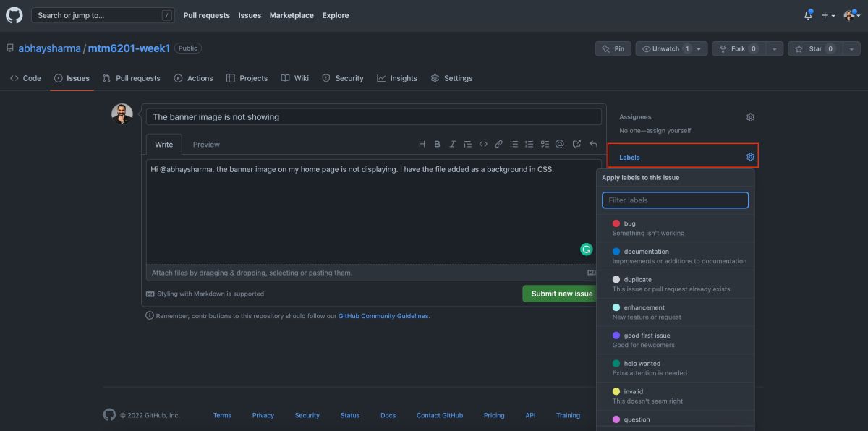The width and height of the screenshot is (868, 431).
Task: Open GitHub Community Guidelines link
Action: point(383,316)
